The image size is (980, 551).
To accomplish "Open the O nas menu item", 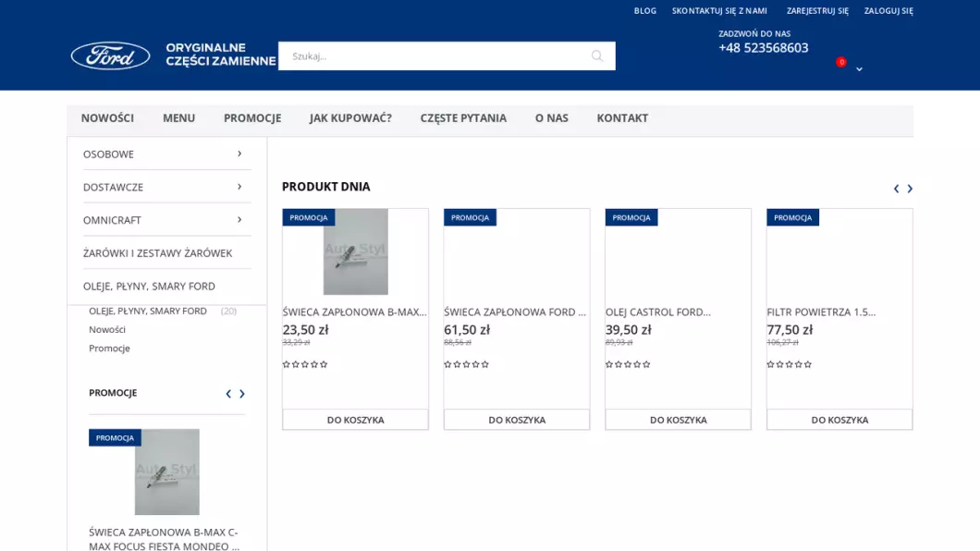I will point(551,118).
